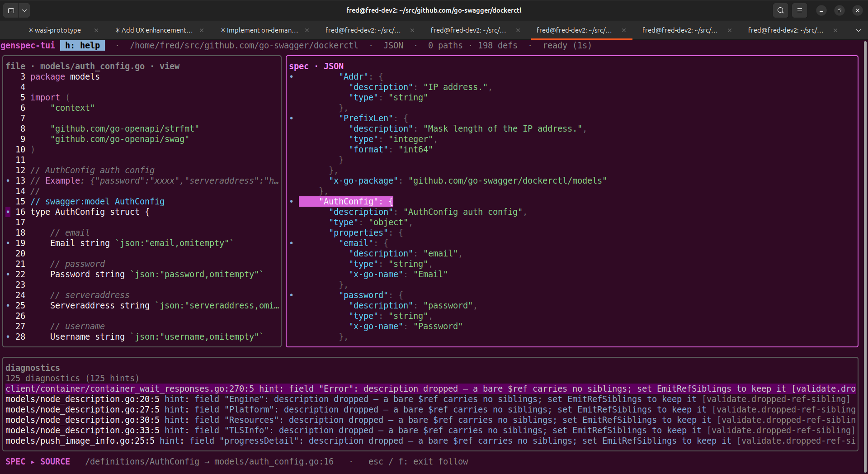868x474 pixels.
Task: Click "description": "AuthConfig auth config" line
Action: coord(428,212)
